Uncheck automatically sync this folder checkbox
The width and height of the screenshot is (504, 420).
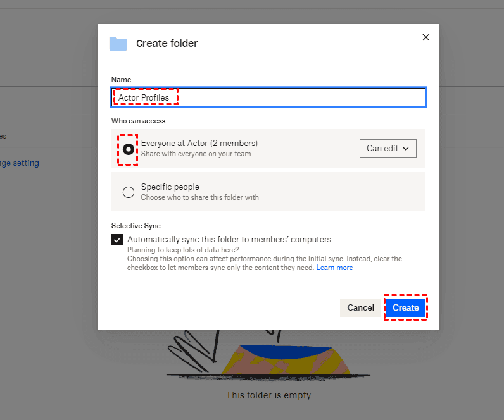coord(117,240)
